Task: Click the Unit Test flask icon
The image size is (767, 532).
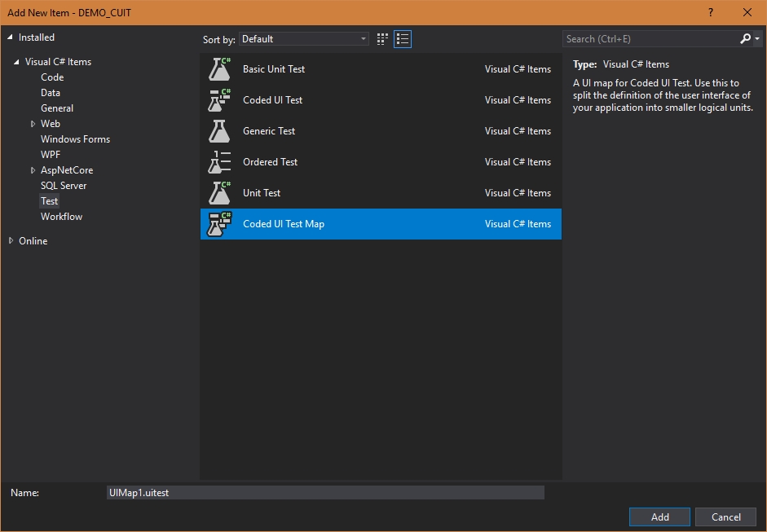Action: 219,193
